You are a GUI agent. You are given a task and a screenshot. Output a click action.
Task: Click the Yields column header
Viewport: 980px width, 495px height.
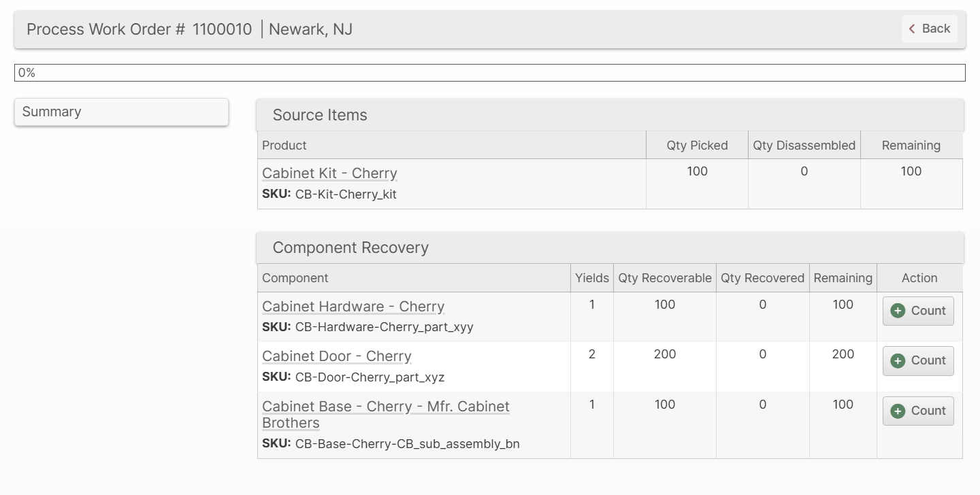tap(591, 278)
